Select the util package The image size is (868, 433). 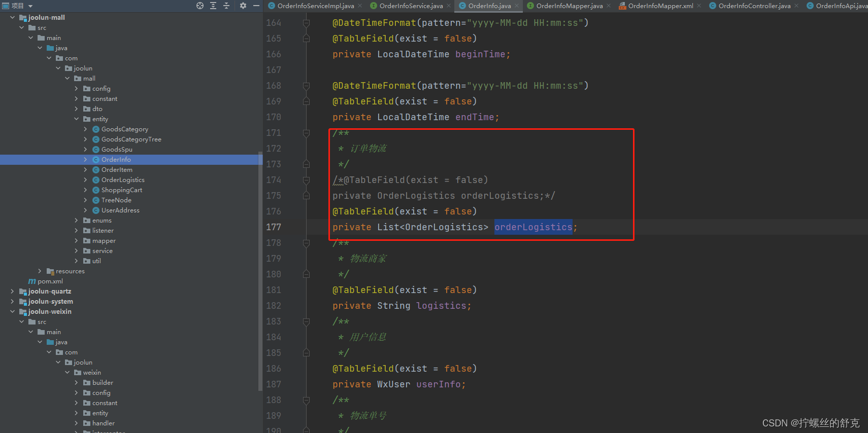[x=96, y=261]
